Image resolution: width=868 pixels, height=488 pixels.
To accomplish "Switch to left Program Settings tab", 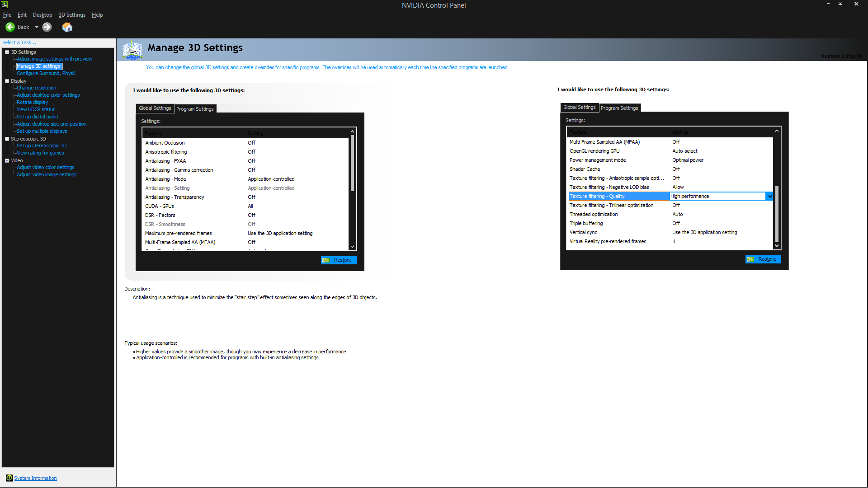I will (195, 109).
